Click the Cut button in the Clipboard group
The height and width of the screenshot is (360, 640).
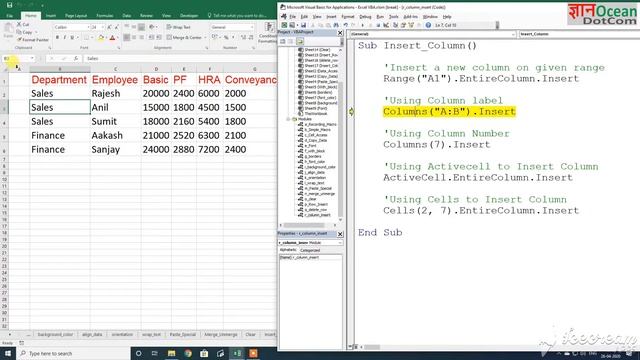[x=23, y=24]
